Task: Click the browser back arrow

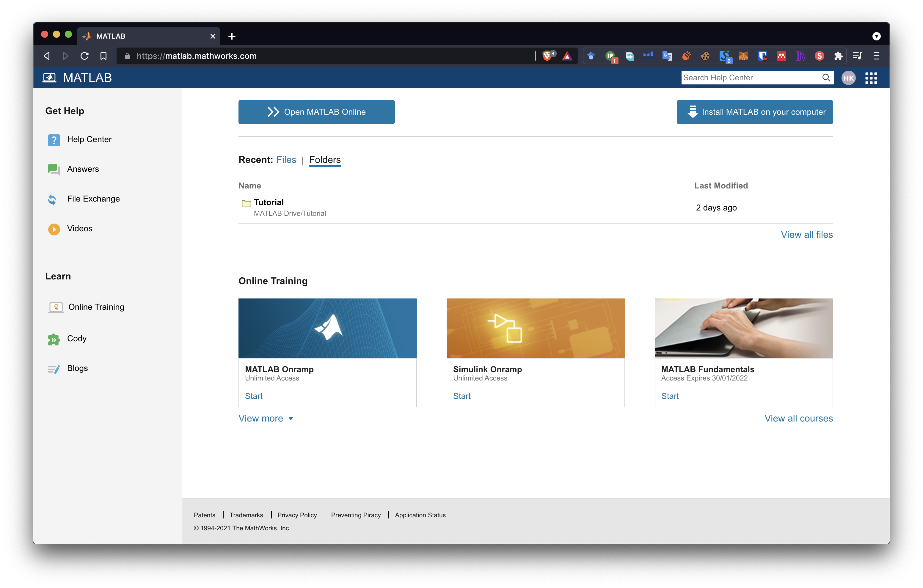Action: tap(47, 56)
